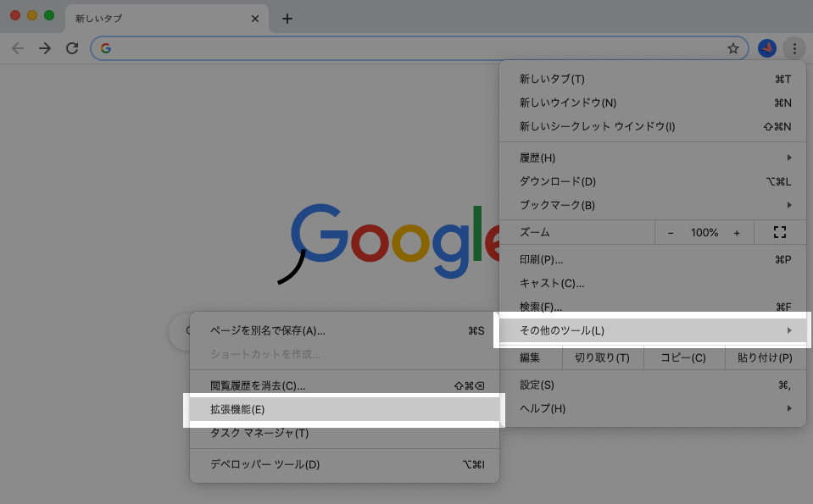
Task: Click the browser back arrow icon
Action: click(x=18, y=48)
